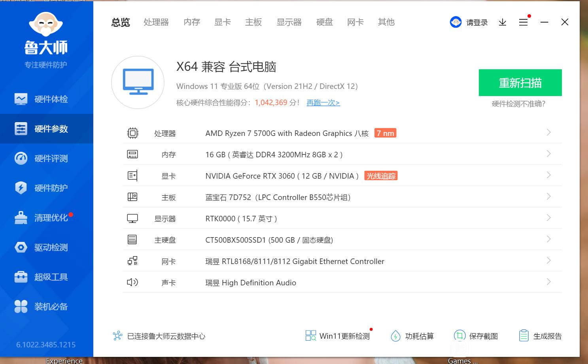This screenshot has height=364, width=588.
Task: Click the 再跑一次> link
Action: tap(323, 103)
